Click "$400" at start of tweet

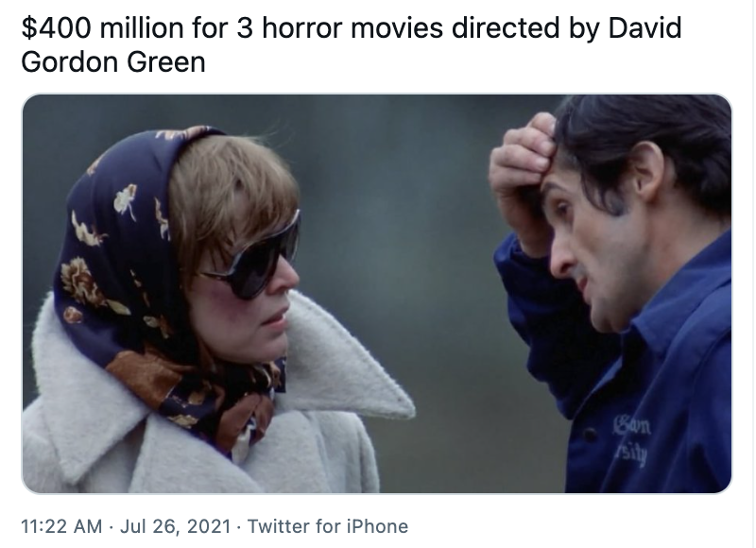[56, 27]
